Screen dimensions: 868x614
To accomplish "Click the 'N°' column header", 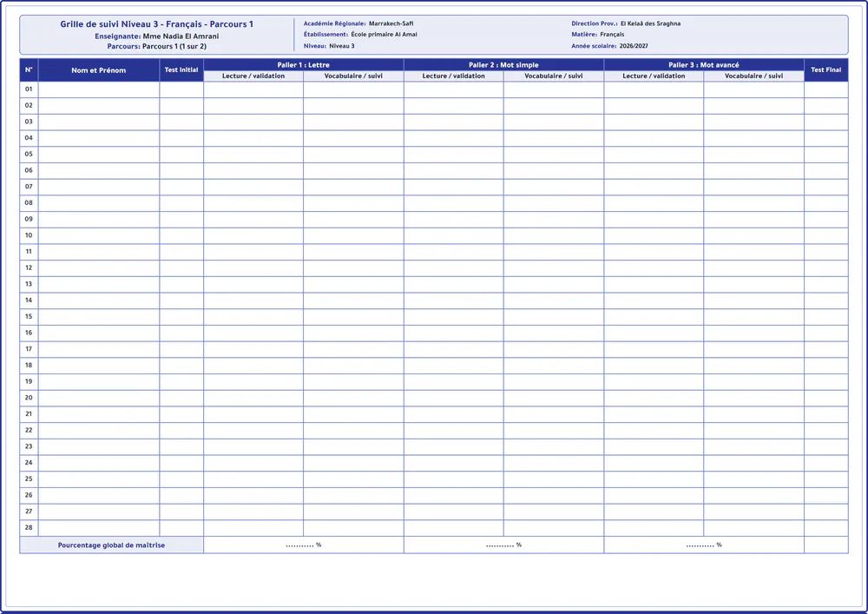I will [x=29, y=70].
